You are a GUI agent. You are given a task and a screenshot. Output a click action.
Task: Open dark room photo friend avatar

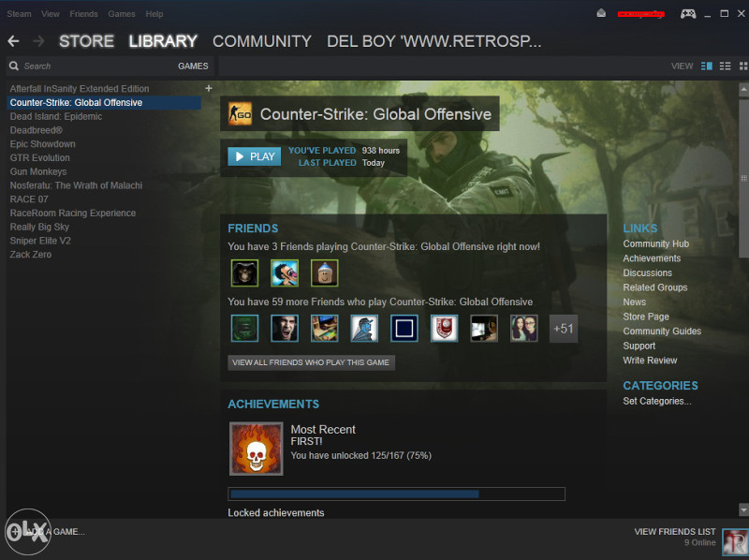coord(484,329)
